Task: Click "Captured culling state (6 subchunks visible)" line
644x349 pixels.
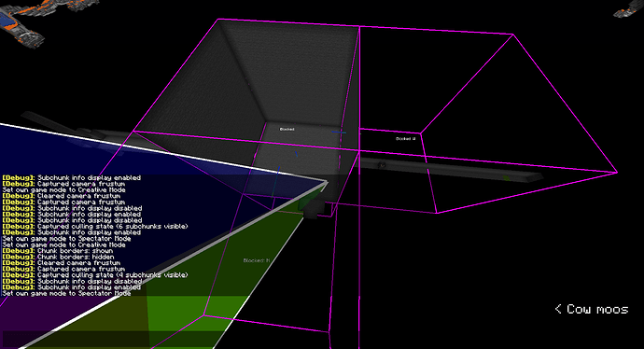Action: coord(95,226)
